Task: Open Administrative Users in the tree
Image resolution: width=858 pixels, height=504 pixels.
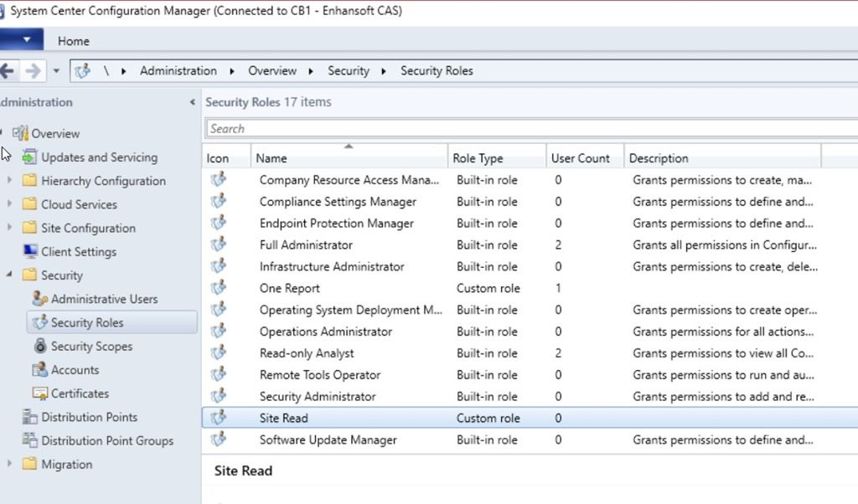Action: pos(105,299)
